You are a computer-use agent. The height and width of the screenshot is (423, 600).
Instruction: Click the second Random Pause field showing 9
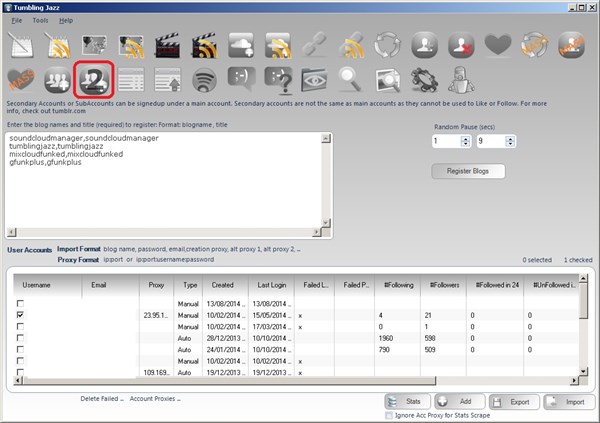491,141
